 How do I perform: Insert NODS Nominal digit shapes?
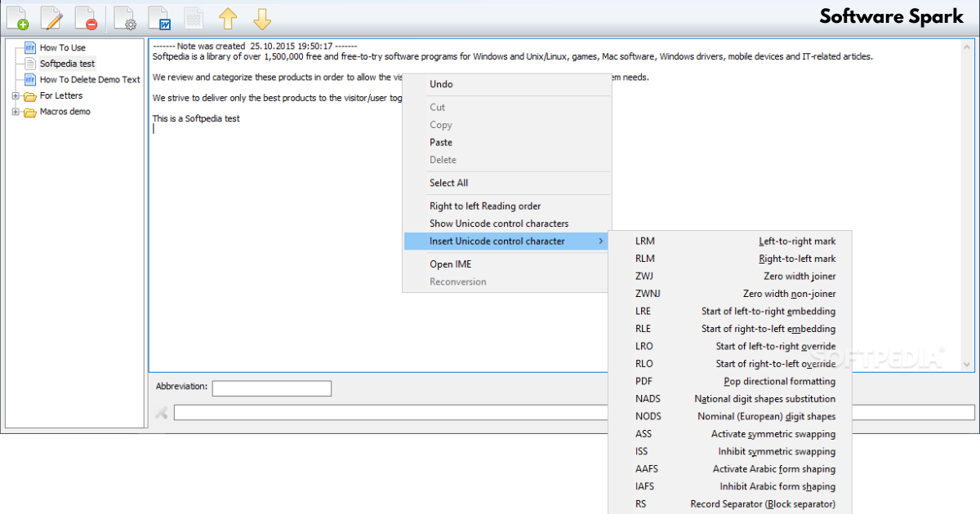pyautogui.click(x=730, y=416)
